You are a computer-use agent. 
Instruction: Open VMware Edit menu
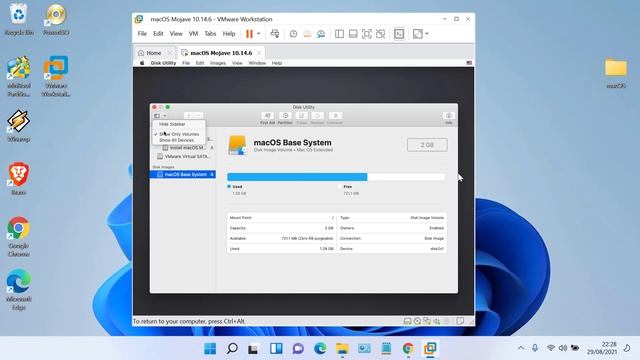158,34
